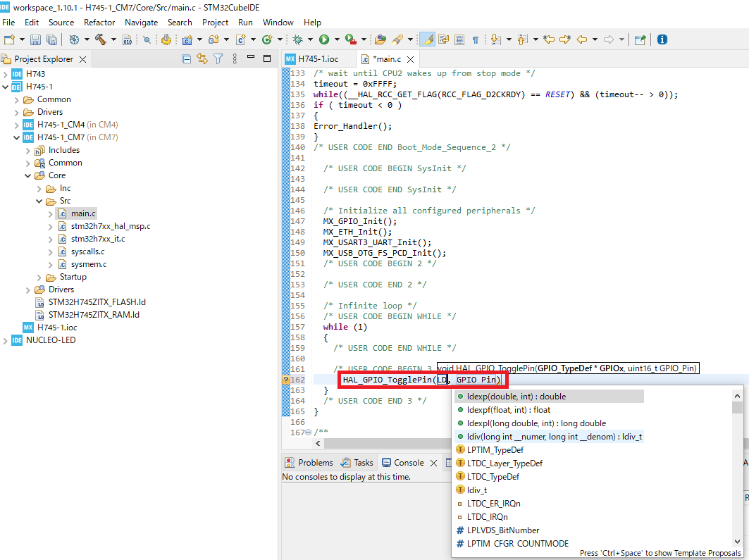Expand the NUCLEO-LED project node
Screen dimensions: 749x560
[x=5, y=341]
